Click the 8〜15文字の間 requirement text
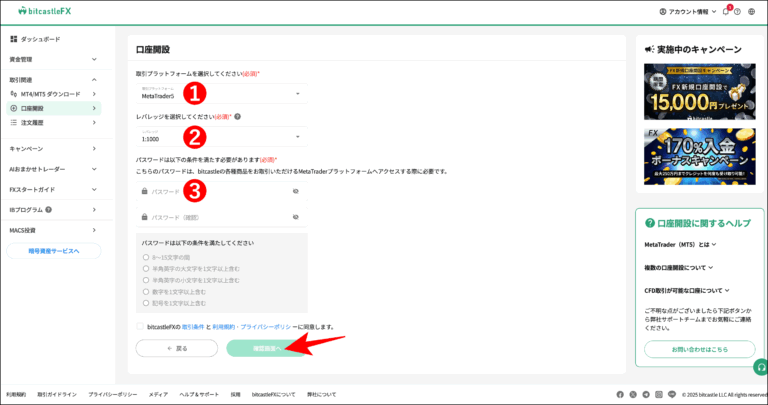The image size is (768, 405). coord(171,257)
